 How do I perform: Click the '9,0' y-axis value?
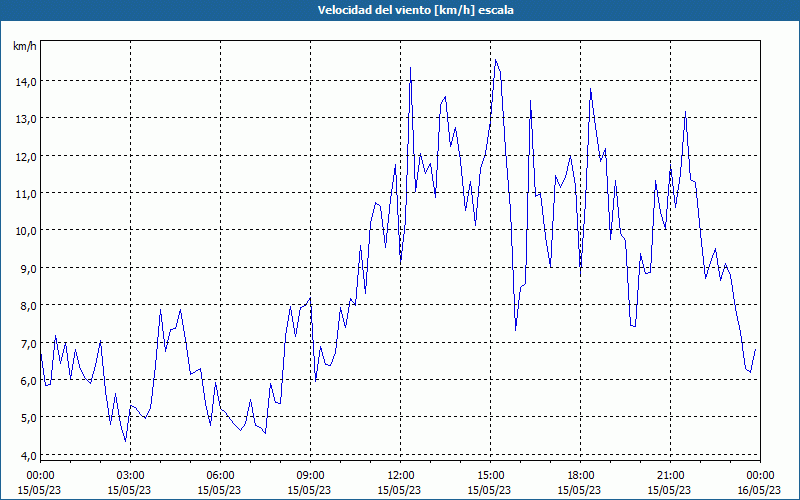pos(28,268)
